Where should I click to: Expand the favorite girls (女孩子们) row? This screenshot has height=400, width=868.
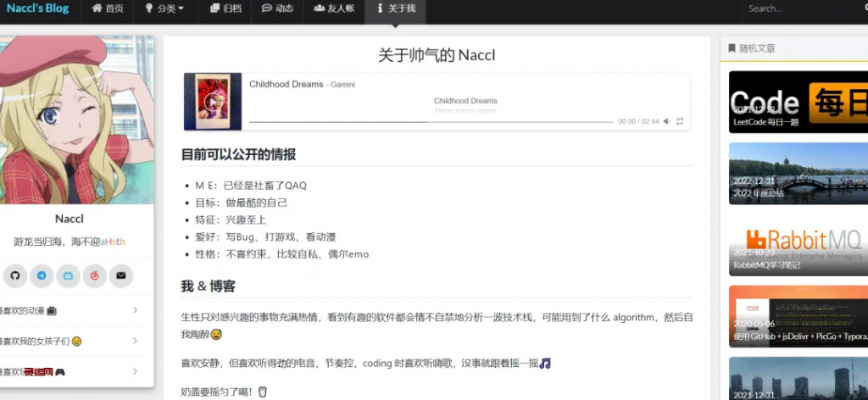[76, 341]
